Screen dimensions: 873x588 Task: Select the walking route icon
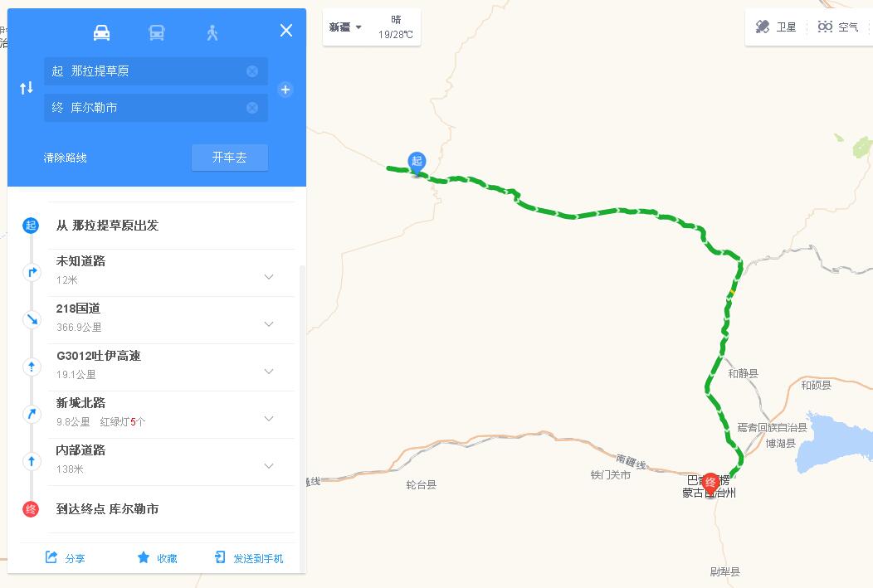click(212, 33)
